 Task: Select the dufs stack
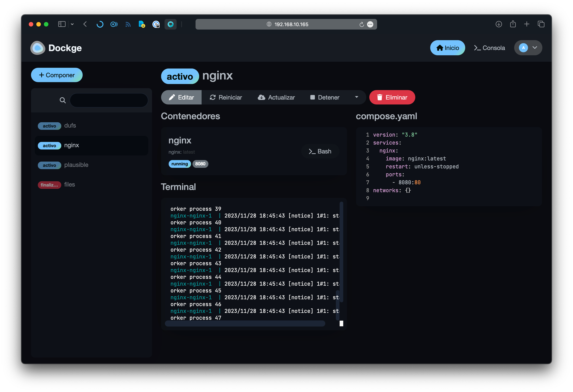tap(91, 126)
